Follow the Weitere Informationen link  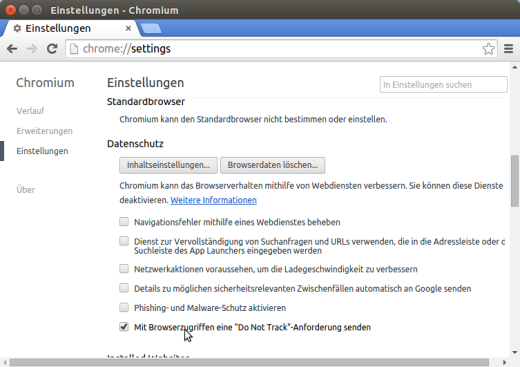click(214, 200)
